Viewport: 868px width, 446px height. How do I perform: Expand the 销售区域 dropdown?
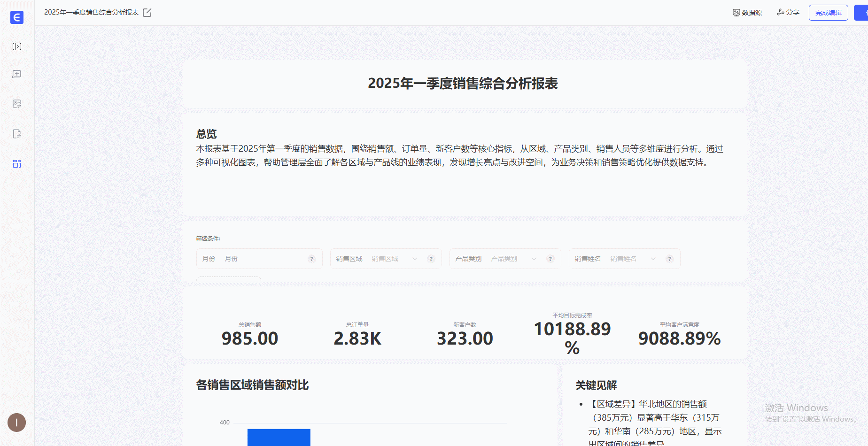coord(414,259)
